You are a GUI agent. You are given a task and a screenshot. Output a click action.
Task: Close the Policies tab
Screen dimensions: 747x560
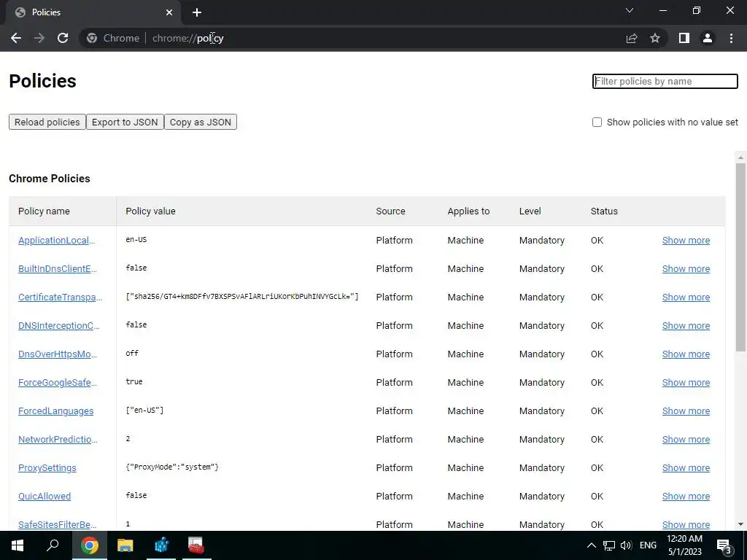[x=169, y=12]
